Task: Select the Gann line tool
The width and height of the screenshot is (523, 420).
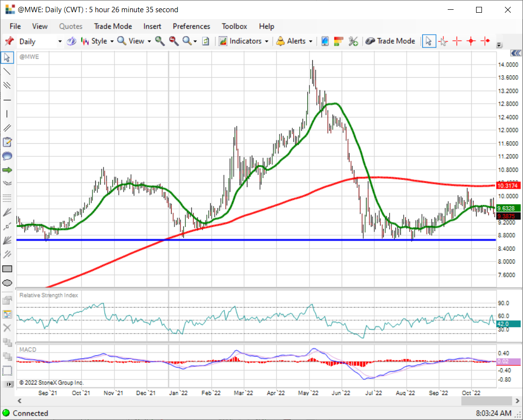Action: tap(7, 226)
